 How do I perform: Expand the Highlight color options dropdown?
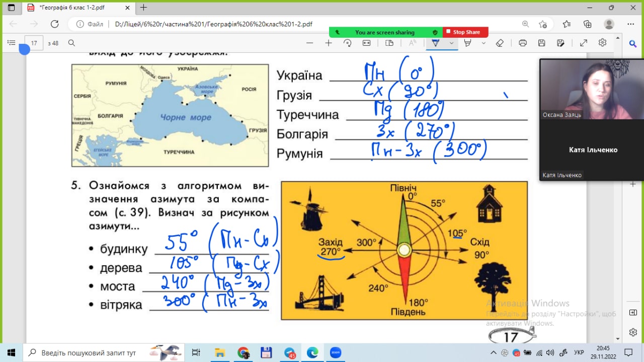tap(484, 43)
